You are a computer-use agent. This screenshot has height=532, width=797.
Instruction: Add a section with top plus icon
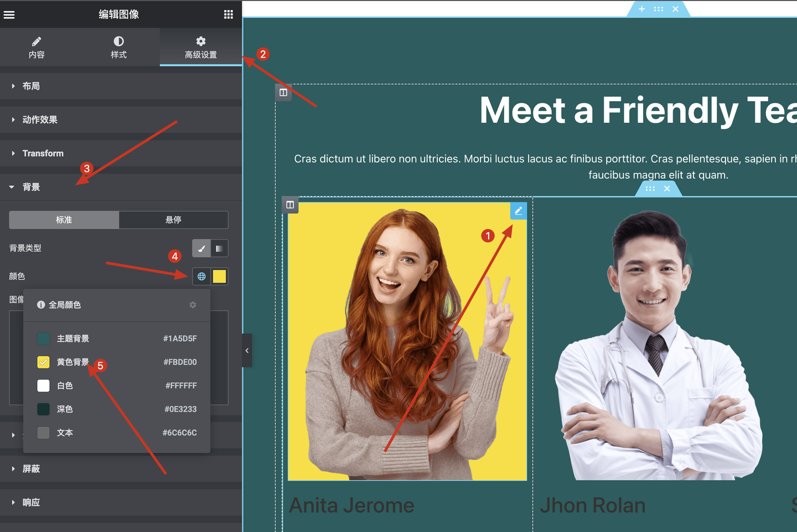641,9
